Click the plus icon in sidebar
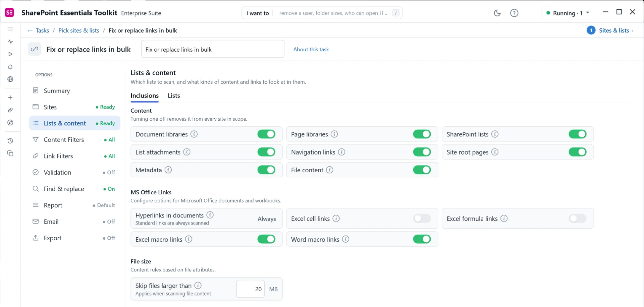The height and width of the screenshot is (307, 644). (10, 98)
